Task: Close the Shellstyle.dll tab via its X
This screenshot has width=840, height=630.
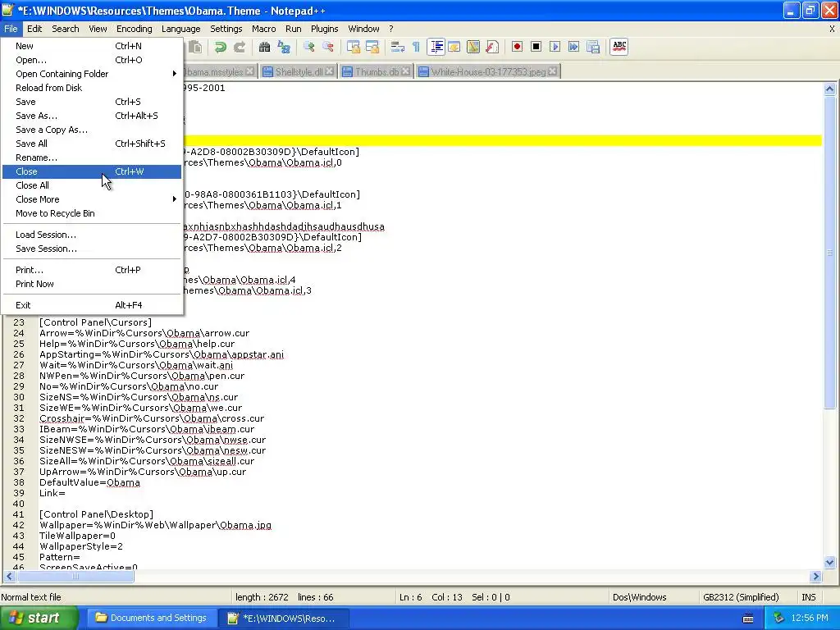Action: [330, 71]
